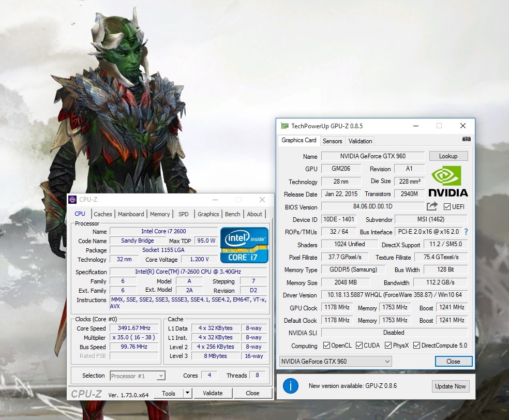Click the CPU-Z title bar app icon
509x420 pixels.
pyautogui.click(x=73, y=200)
